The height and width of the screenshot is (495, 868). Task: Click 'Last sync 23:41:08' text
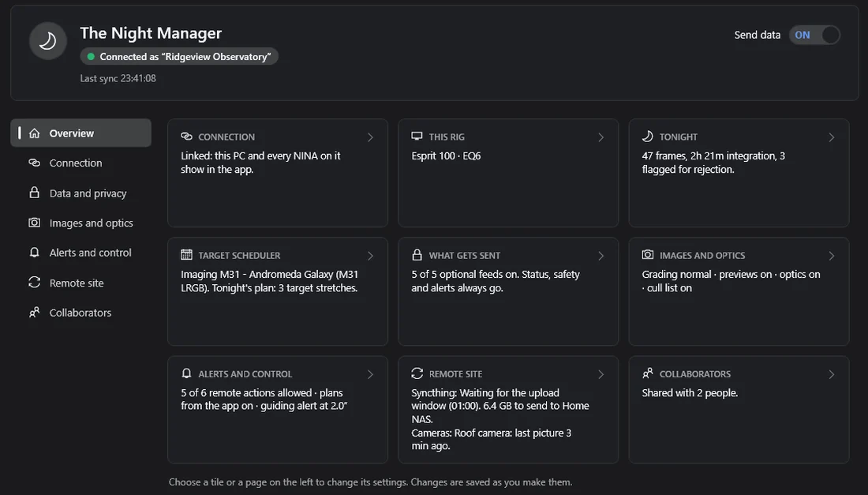(x=118, y=78)
